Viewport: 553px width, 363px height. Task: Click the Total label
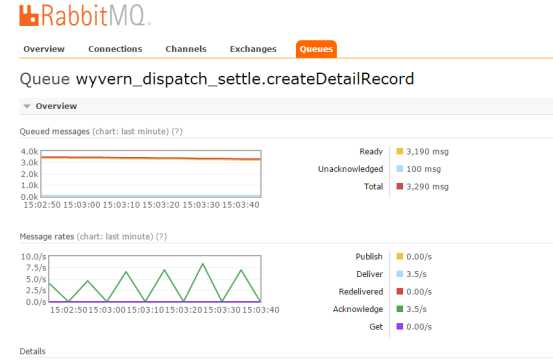coord(373,187)
